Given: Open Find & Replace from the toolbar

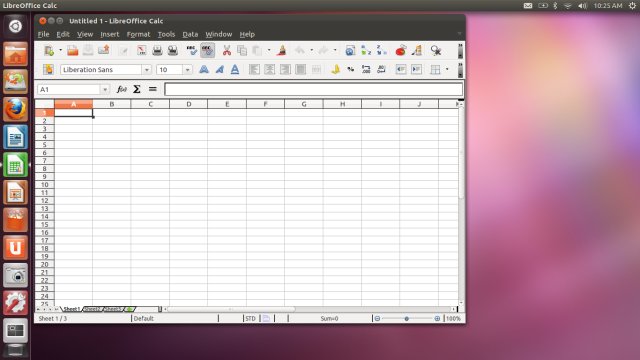Looking at the screenshot, I should 436,50.
